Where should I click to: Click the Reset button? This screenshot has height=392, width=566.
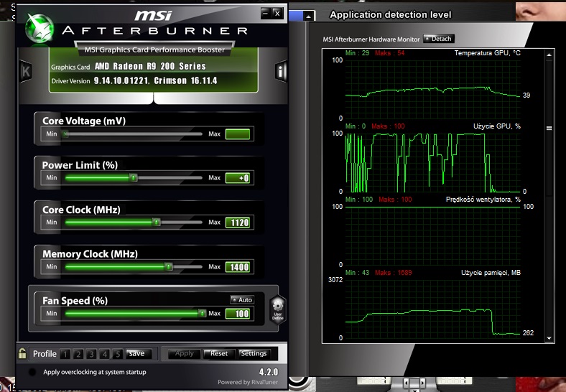click(x=219, y=354)
